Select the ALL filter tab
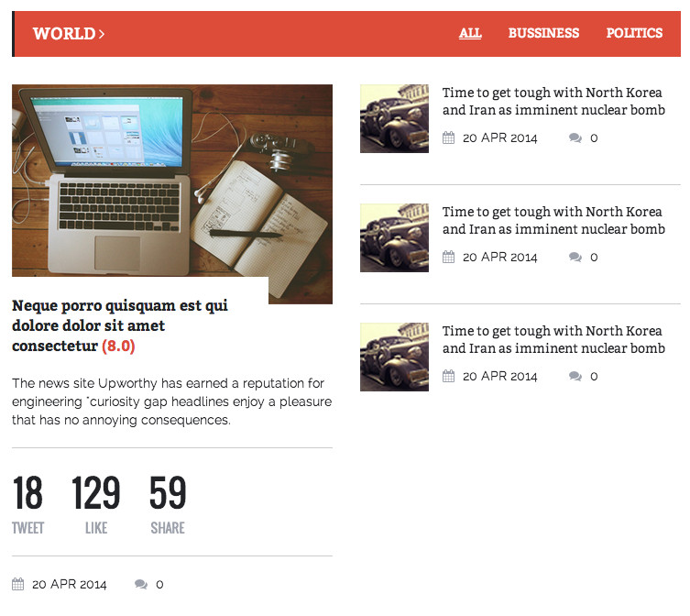 [x=470, y=33]
